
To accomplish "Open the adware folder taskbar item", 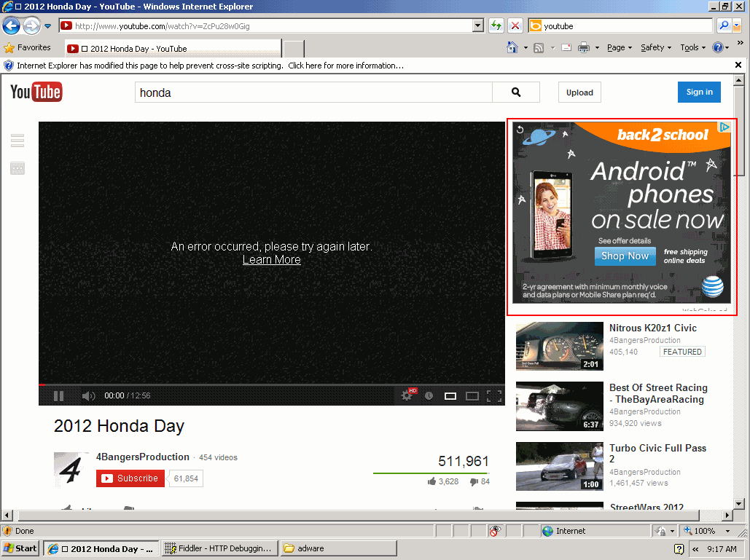I will click(x=339, y=548).
